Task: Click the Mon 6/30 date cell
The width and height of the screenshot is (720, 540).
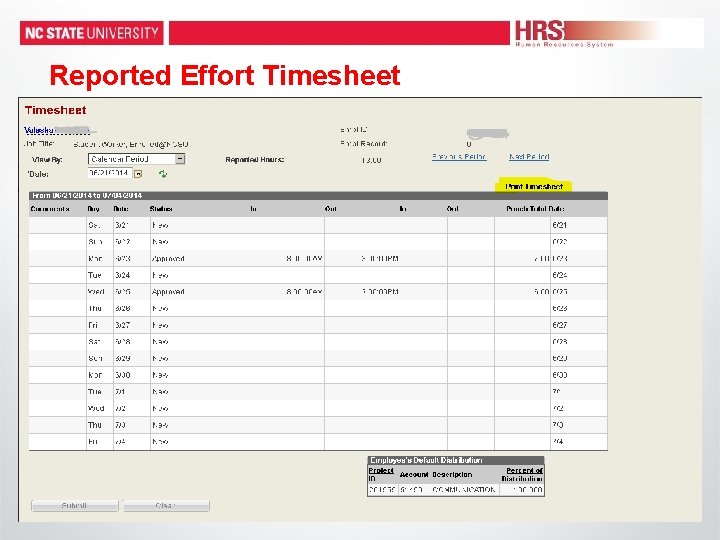Action: [x=123, y=375]
